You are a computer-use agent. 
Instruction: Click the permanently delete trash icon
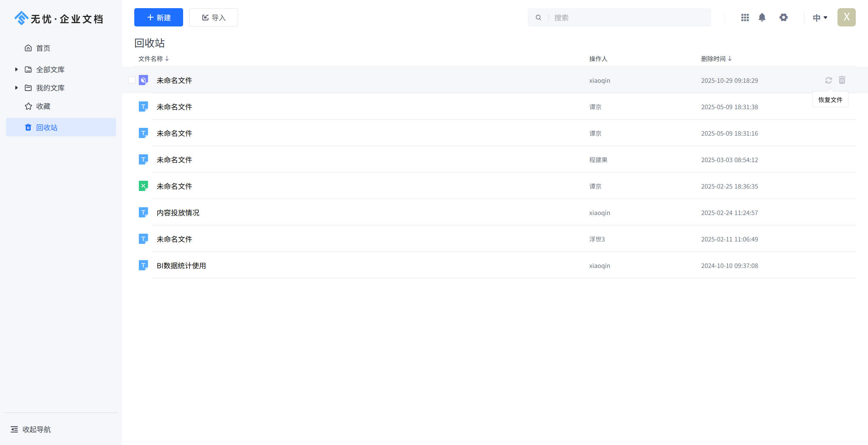[x=842, y=80]
